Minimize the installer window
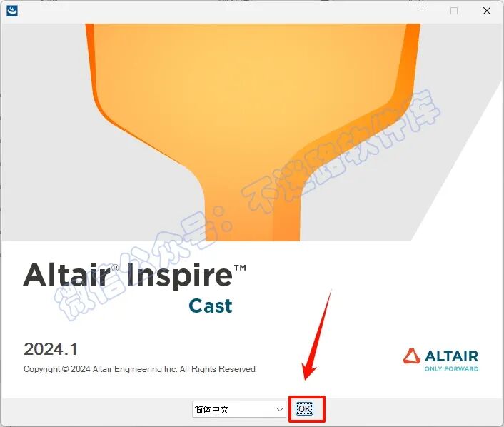504x427 pixels. pyautogui.click(x=422, y=11)
